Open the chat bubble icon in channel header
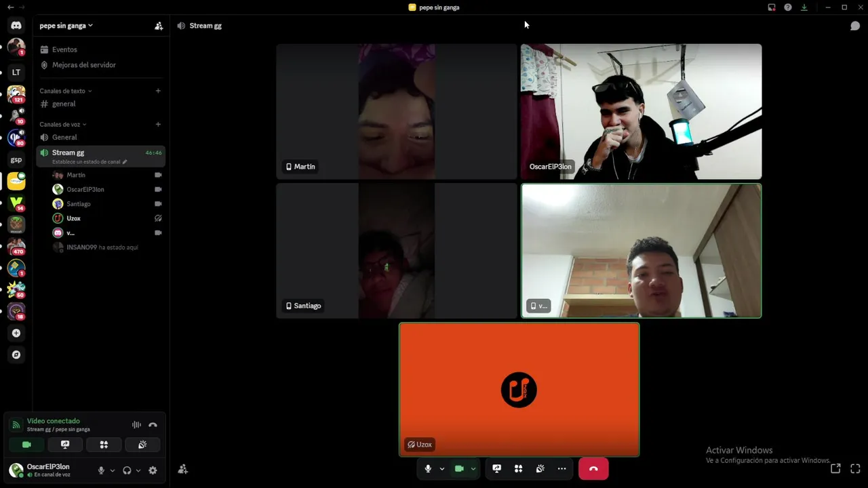This screenshot has width=868, height=488. (855, 26)
